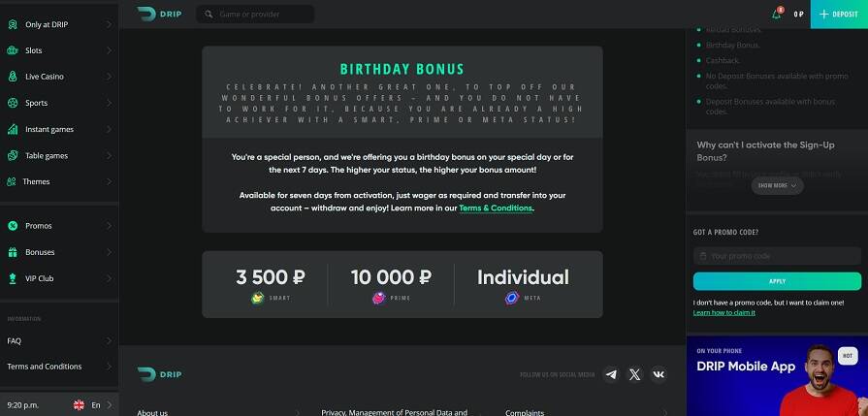Open the language selector showing En

[92, 404]
